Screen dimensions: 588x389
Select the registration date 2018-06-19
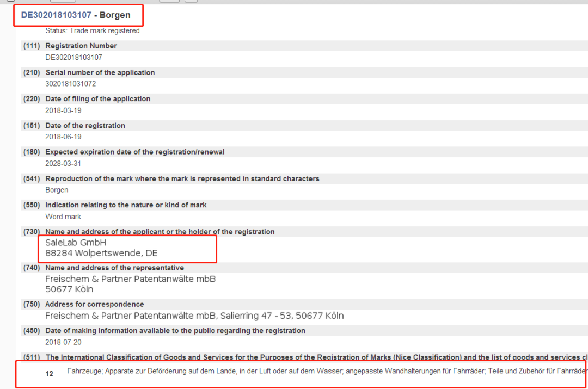[63, 137]
